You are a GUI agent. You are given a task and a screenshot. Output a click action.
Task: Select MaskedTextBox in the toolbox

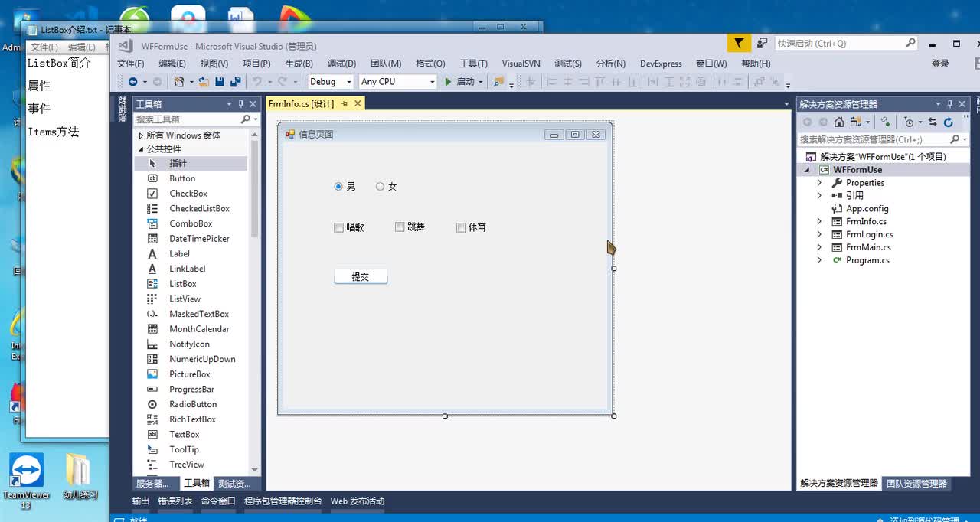pos(199,314)
